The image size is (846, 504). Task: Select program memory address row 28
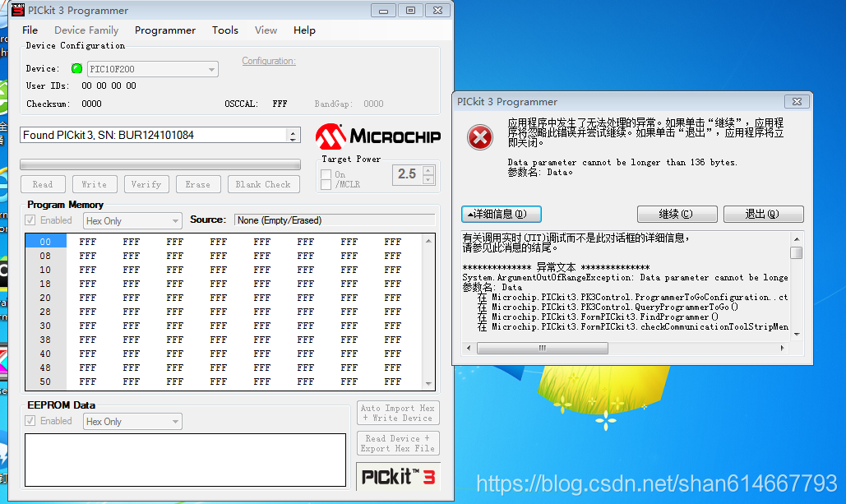coord(45,312)
